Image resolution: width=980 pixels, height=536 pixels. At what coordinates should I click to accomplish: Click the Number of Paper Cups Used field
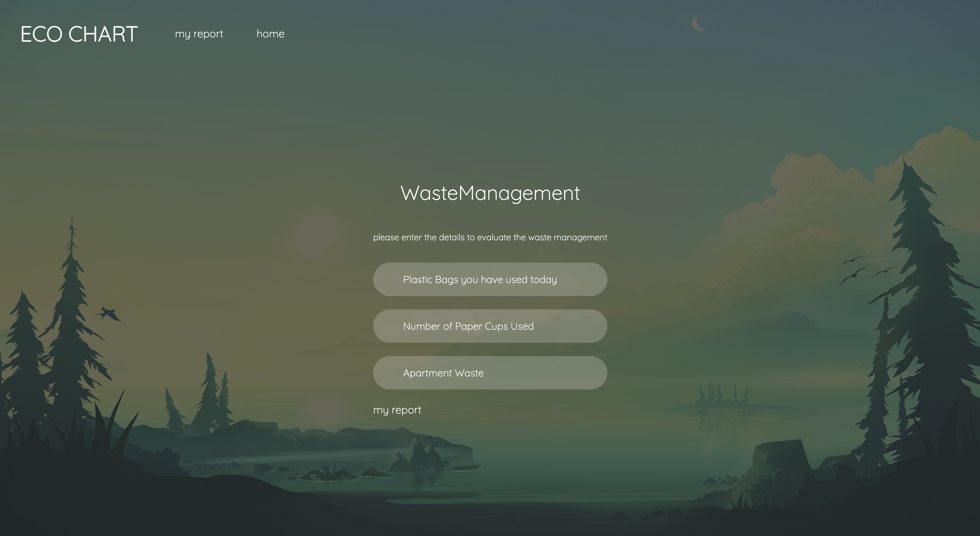coord(490,326)
